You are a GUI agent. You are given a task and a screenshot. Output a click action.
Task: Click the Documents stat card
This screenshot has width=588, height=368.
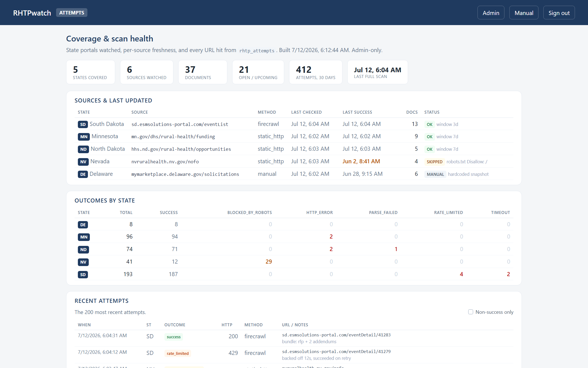[203, 72]
